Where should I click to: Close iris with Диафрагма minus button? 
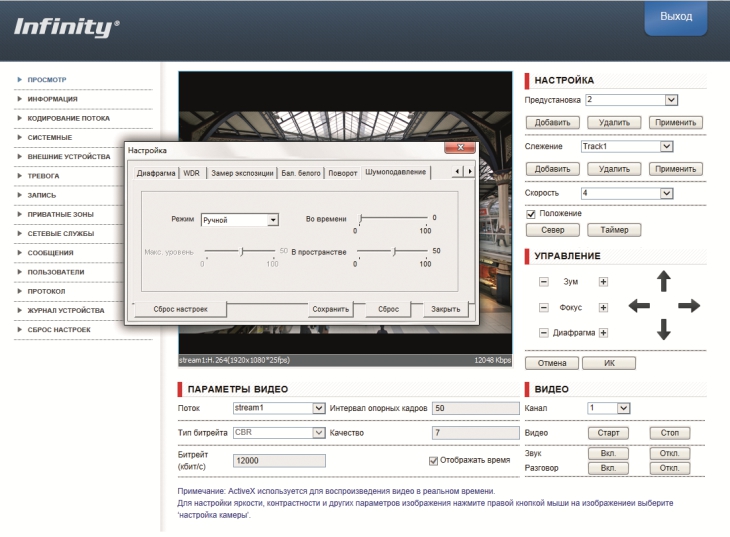tap(543, 333)
